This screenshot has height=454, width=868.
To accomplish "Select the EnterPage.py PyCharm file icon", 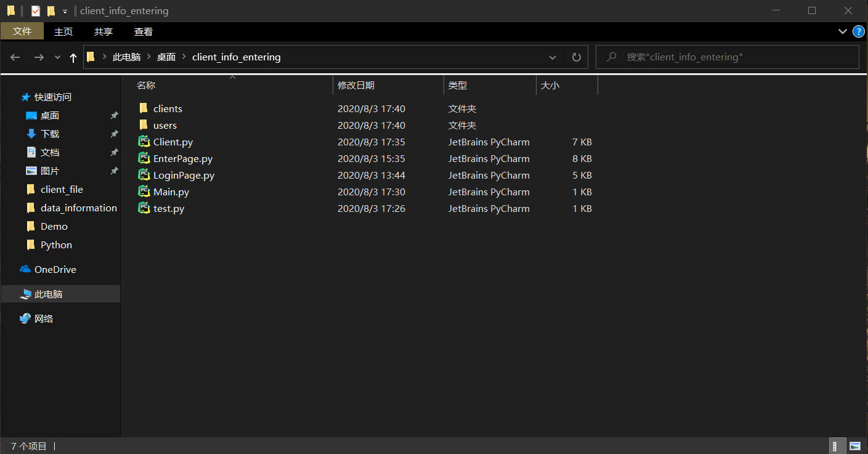I will point(144,158).
